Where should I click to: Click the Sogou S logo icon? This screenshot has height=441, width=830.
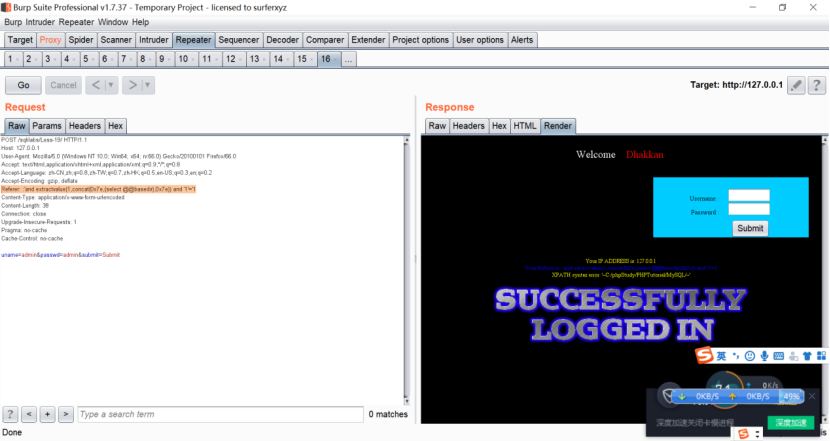coord(703,355)
